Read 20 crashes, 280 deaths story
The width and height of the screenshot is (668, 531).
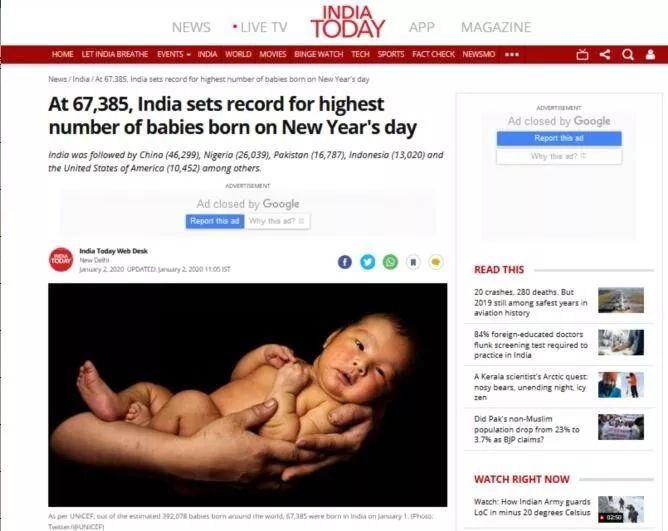530,302
